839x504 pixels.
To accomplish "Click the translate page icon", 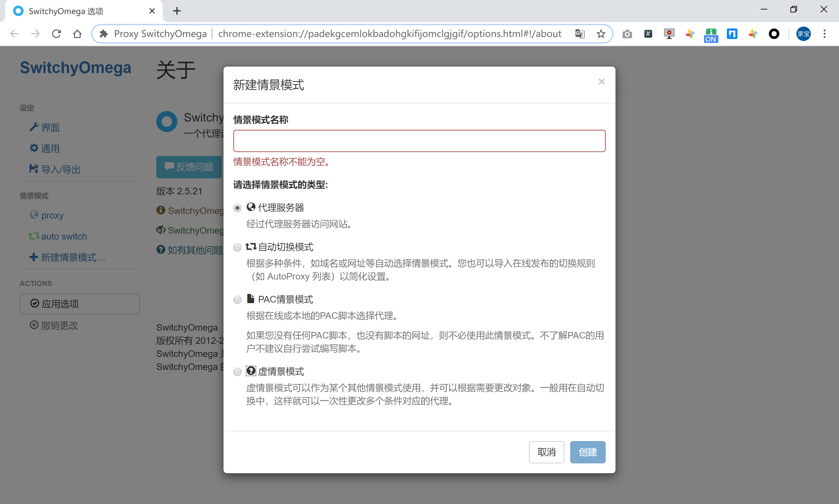I will click(580, 34).
